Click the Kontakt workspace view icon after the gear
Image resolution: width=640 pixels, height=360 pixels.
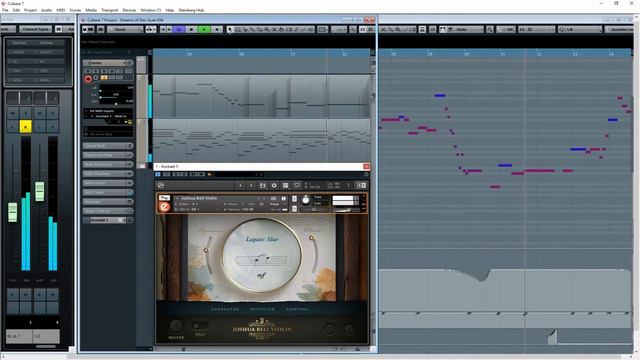coord(285,185)
